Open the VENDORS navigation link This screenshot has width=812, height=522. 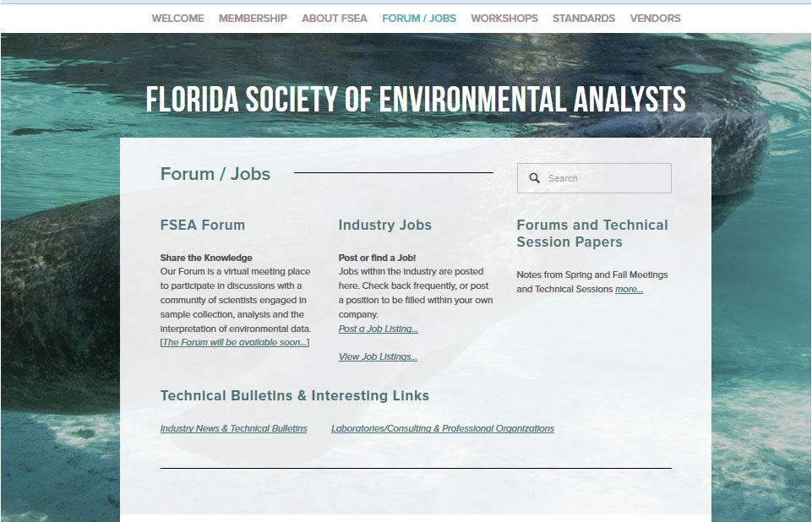point(655,18)
